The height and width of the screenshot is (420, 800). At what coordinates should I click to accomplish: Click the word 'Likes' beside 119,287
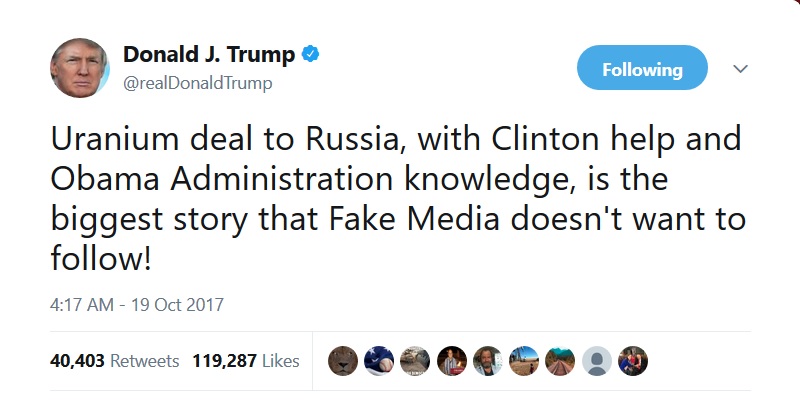point(281,361)
